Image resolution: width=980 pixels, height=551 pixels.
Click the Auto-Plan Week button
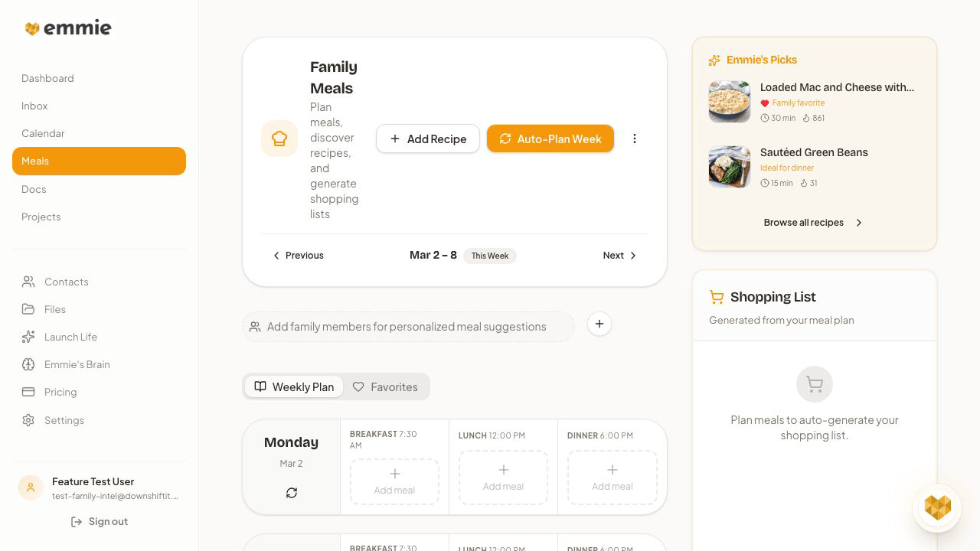[x=550, y=139]
